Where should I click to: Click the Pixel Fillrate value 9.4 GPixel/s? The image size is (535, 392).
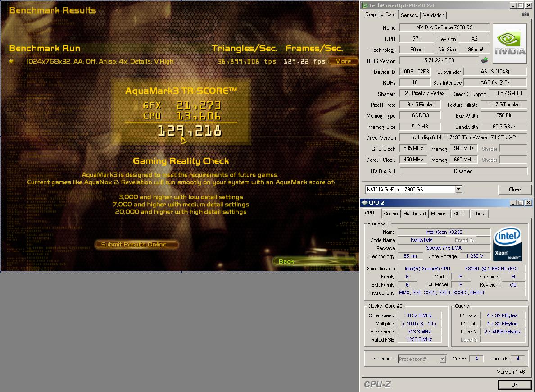pos(420,105)
